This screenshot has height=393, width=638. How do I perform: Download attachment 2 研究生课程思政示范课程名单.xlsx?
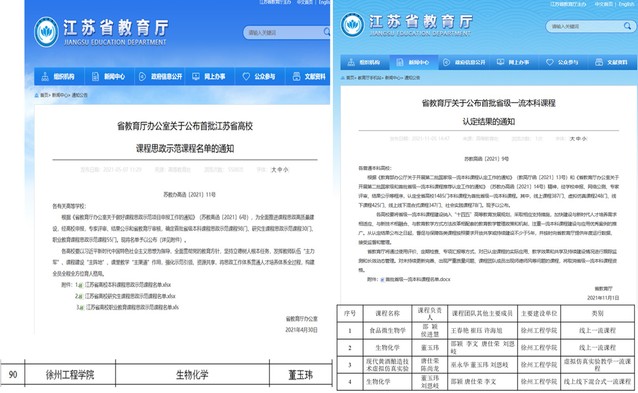point(130,296)
